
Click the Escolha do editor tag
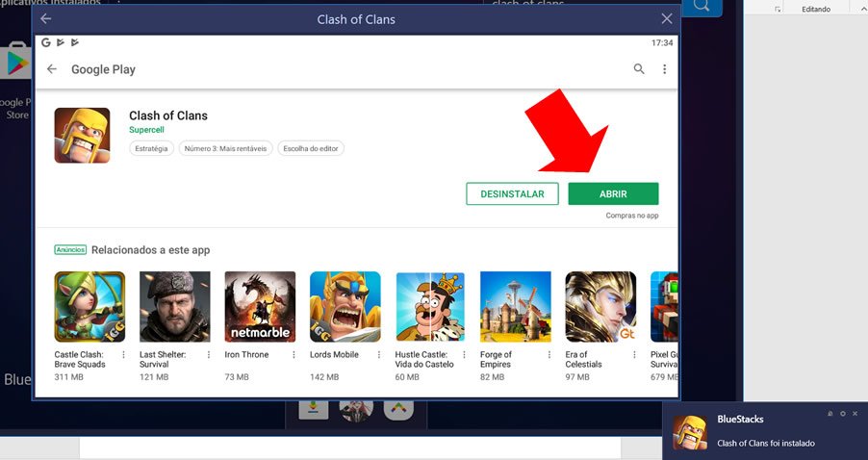(311, 148)
